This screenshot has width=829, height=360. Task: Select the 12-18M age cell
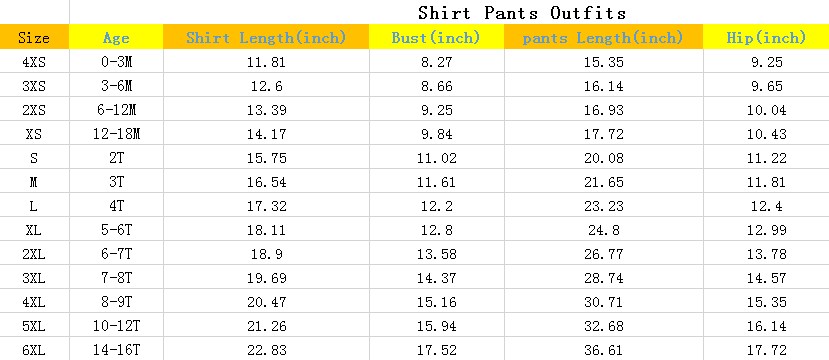pos(116,134)
